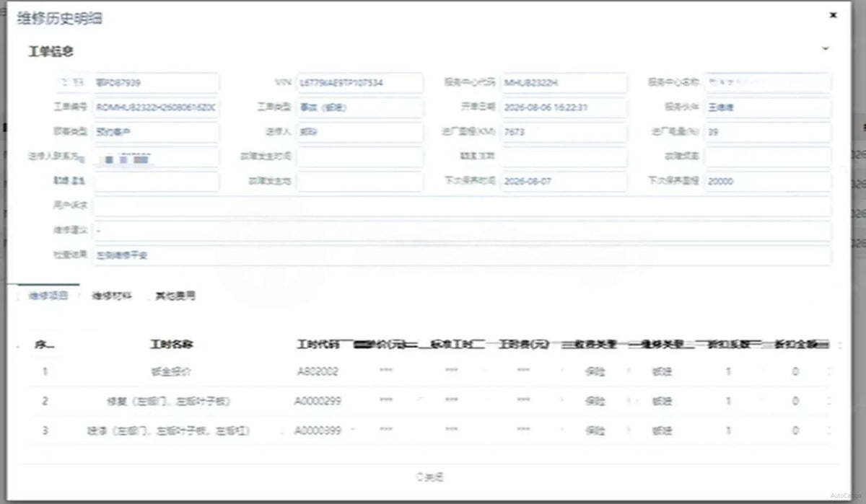Viewport: 866px width, 504px height.
Task: Click the next maintenance mileage field 20000
Action: (768, 182)
